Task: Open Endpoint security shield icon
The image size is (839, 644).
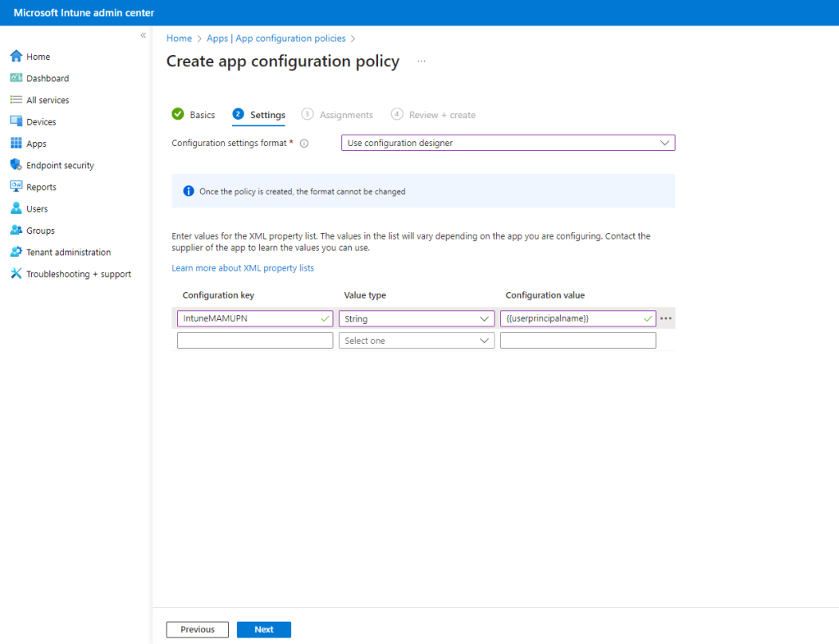Action: (16, 165)
